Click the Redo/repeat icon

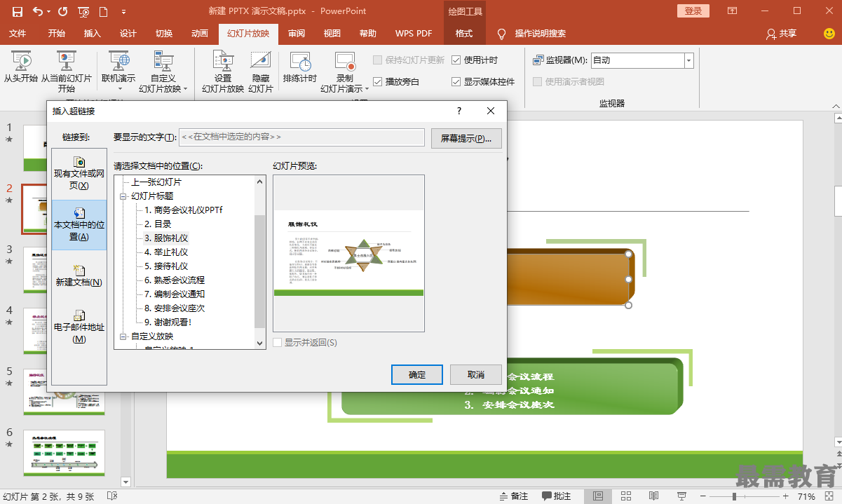[x=63, y=11]
